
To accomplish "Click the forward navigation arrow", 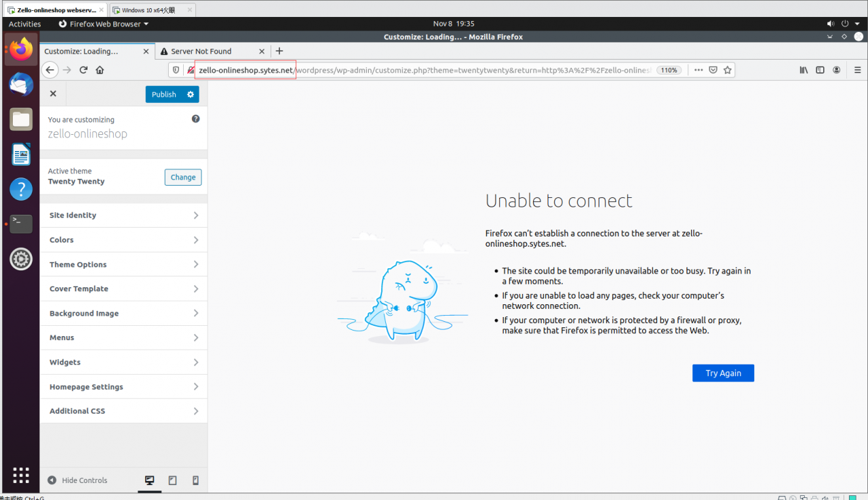I will click(66, 70).
